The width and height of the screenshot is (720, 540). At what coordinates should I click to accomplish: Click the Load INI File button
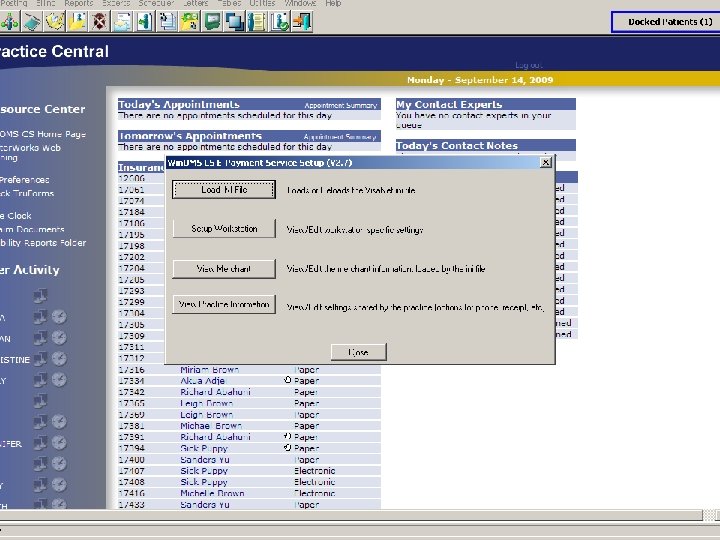[x=224, y=190]
